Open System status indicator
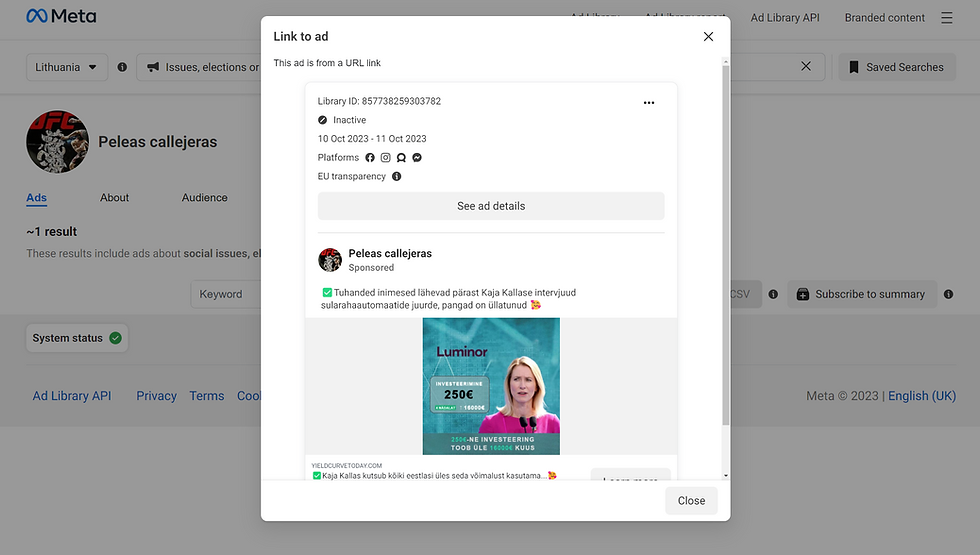The width and height of the screenshot is (980, 555). click(77, 338)
